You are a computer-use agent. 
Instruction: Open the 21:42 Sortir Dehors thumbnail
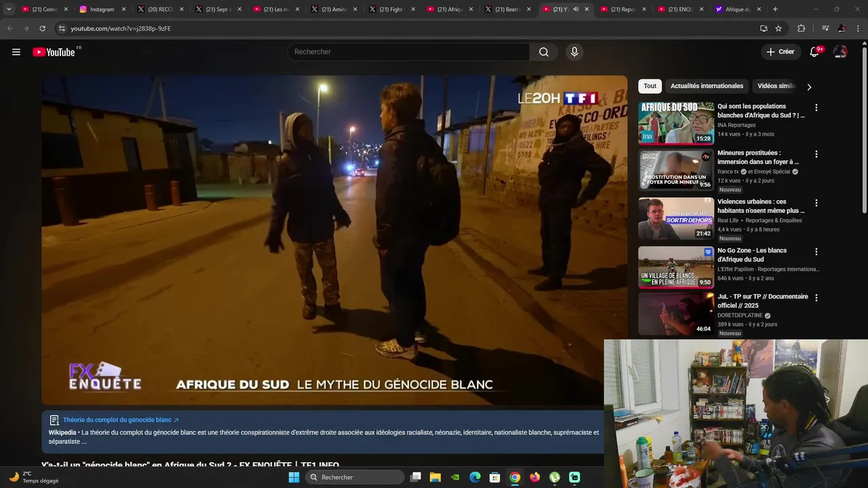(x=676, y=218)
